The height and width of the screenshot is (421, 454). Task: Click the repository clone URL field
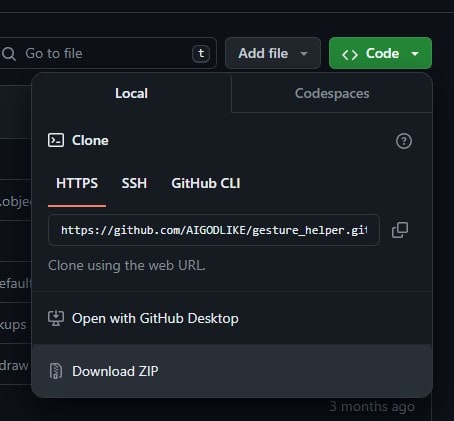[214, 230]
